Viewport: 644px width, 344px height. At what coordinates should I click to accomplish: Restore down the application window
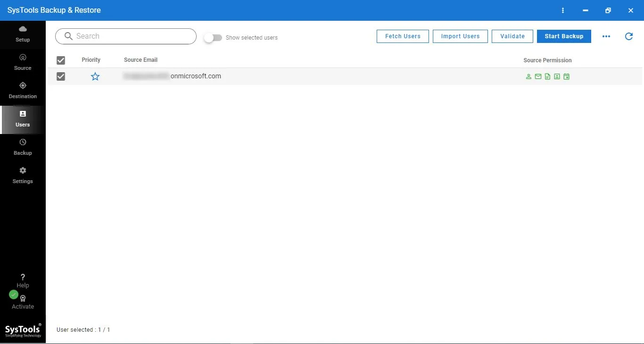[x=608, y=10]
